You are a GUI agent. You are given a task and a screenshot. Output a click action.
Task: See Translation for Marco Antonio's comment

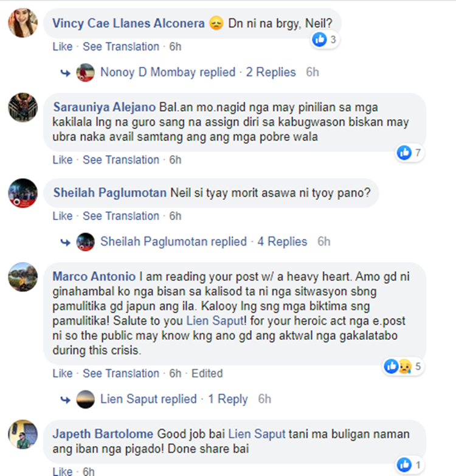[121, 373]
